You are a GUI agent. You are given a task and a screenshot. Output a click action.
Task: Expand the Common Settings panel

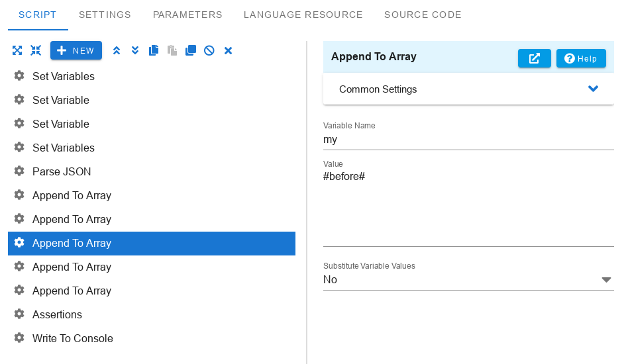coord(468,89)
